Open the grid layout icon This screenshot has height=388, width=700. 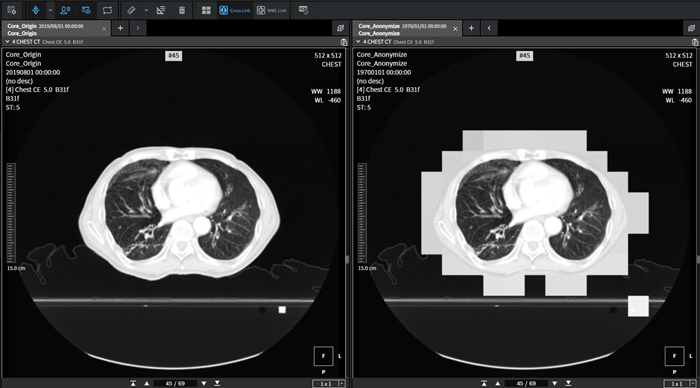click(206, 10)
